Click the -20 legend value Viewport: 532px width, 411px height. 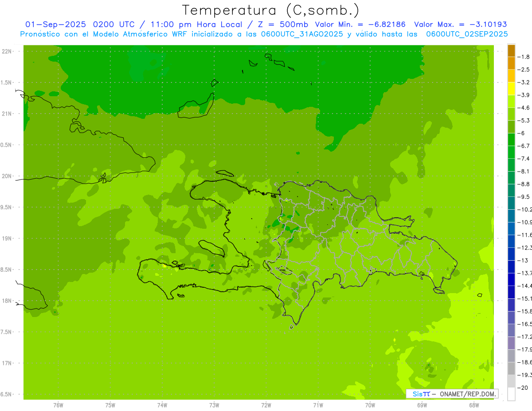[524, 388]
